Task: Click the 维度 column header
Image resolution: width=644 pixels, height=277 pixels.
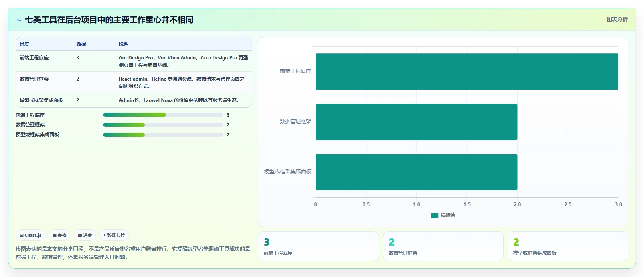Action: point(24,44)
